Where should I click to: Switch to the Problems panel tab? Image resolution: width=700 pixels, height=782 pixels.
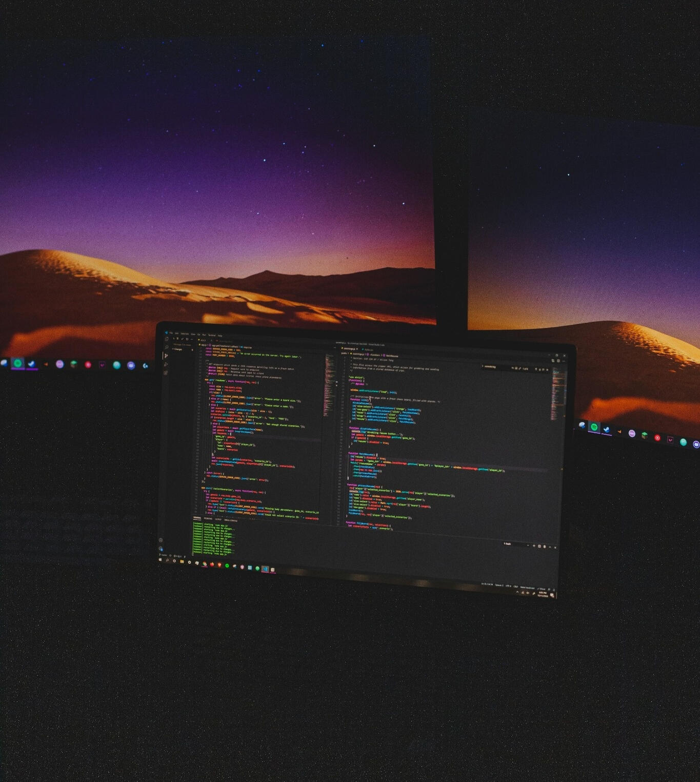(208, 518)
